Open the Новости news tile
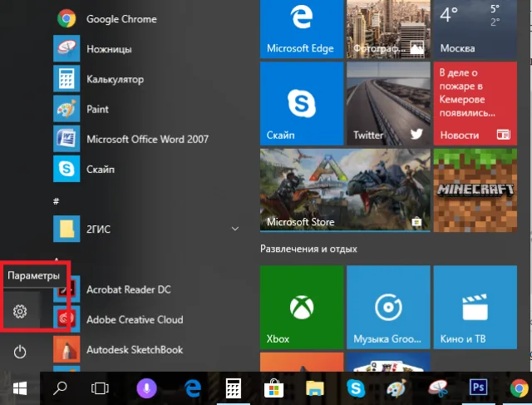This screenshot has width=532, height=405. [475, 103]
